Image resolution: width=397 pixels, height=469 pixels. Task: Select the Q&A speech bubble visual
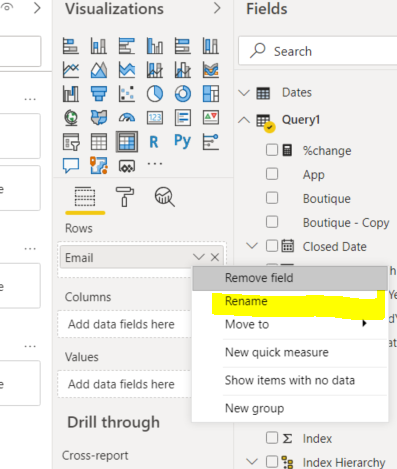tap(71, 165)
